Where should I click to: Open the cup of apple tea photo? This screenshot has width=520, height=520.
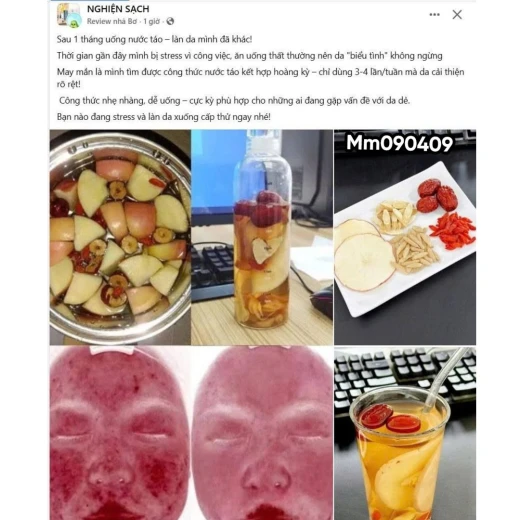pyautogui.click(x=405, y=433)
